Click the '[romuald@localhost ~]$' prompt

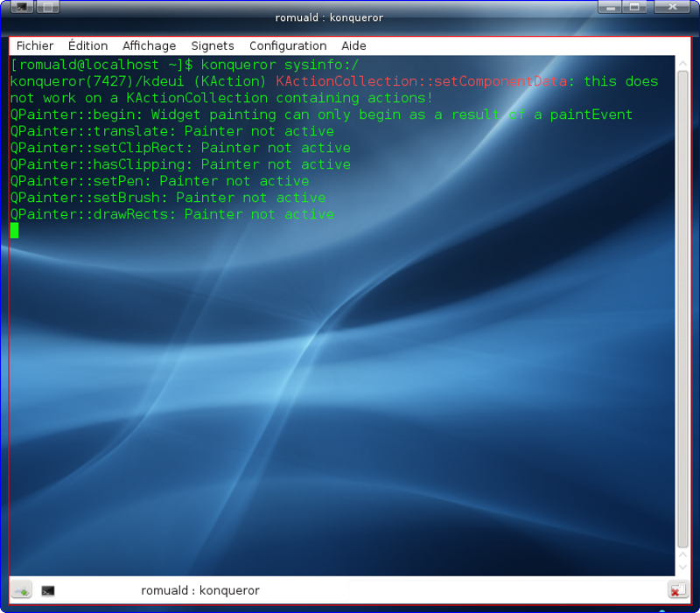pos(101,65)
